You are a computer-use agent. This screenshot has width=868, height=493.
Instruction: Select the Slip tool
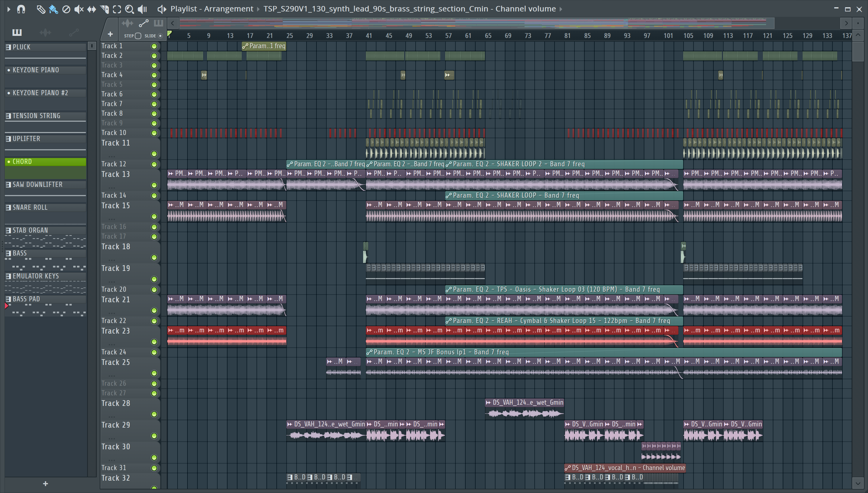pos(91,9)
